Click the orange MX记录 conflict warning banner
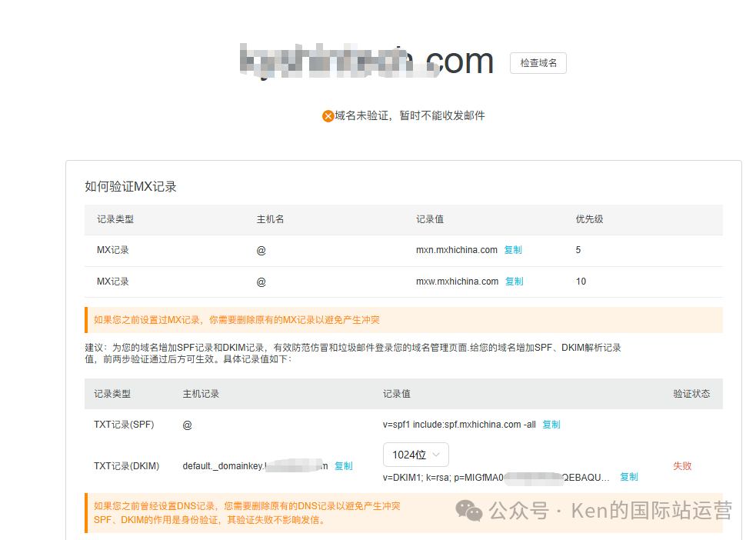Screen dimensions: 756x540 [x=404, y=320]
